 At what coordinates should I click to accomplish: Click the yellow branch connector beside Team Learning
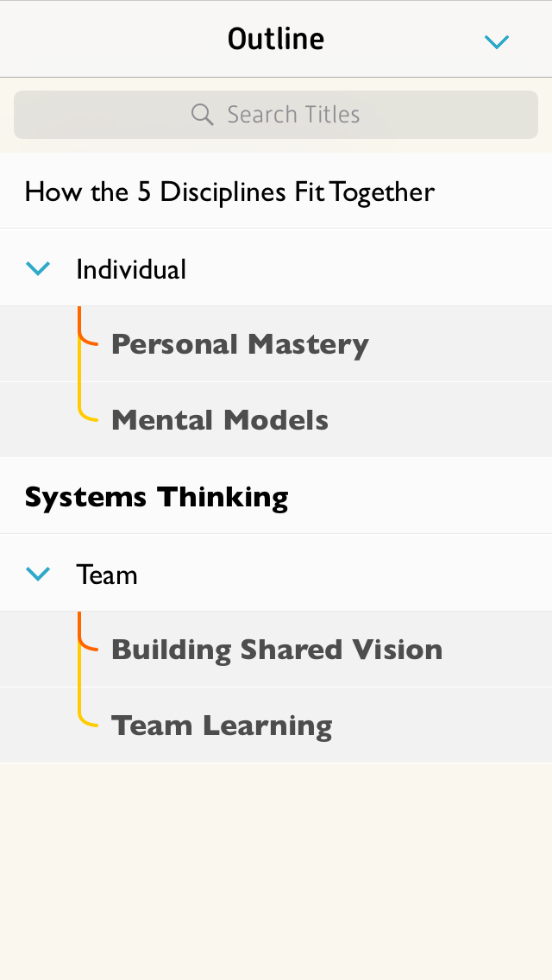[x=84, y=713]
